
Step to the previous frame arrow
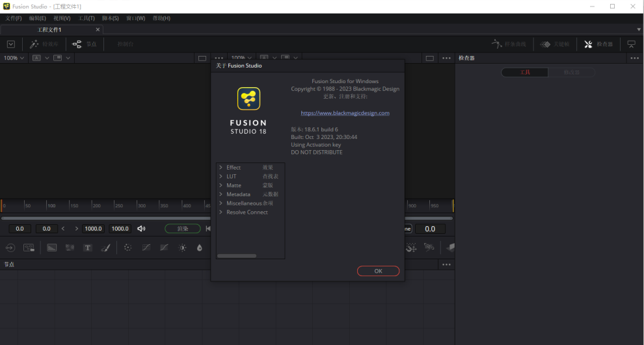(x=63, y=229)
